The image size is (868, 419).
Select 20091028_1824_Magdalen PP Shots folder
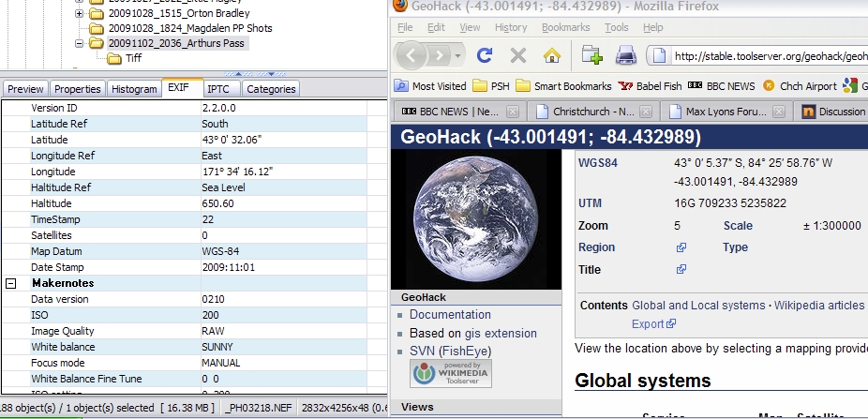(x=190, y=28)
